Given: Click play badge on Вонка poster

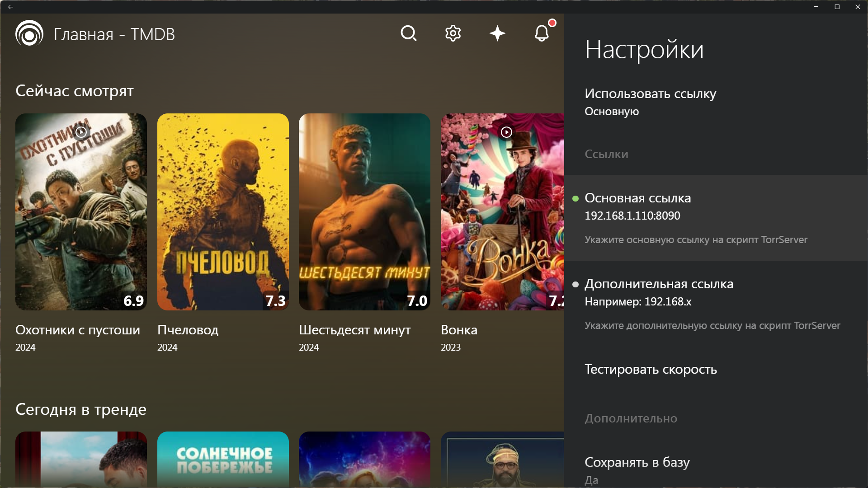Looking at the screenshot, I should [506, 132].
